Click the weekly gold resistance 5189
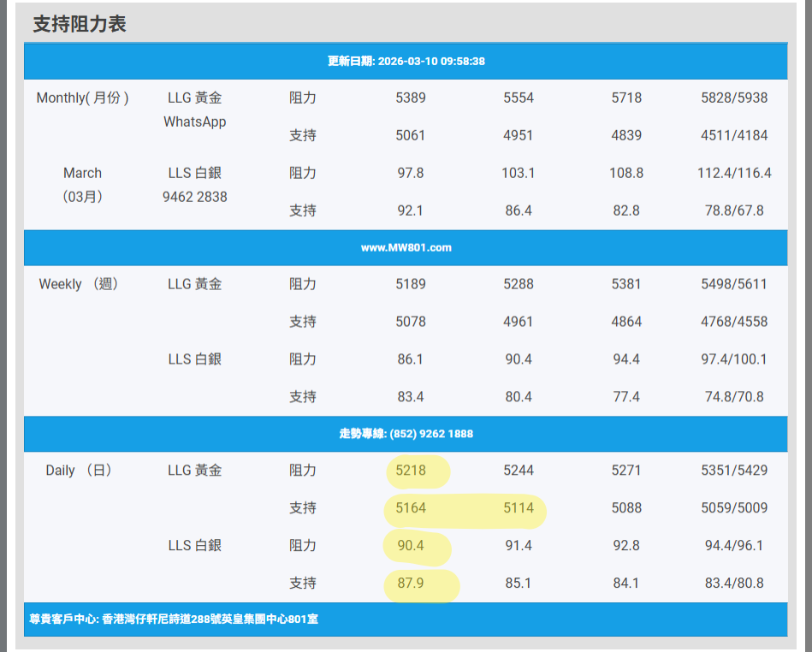Image resolution: width=812 pixels, height=652 pixels. 411,284
